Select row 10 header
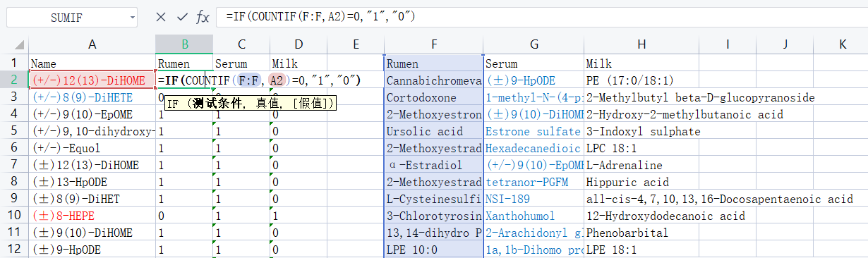The height and width of the screenshot is (258, 868). (x=13, y=216)
